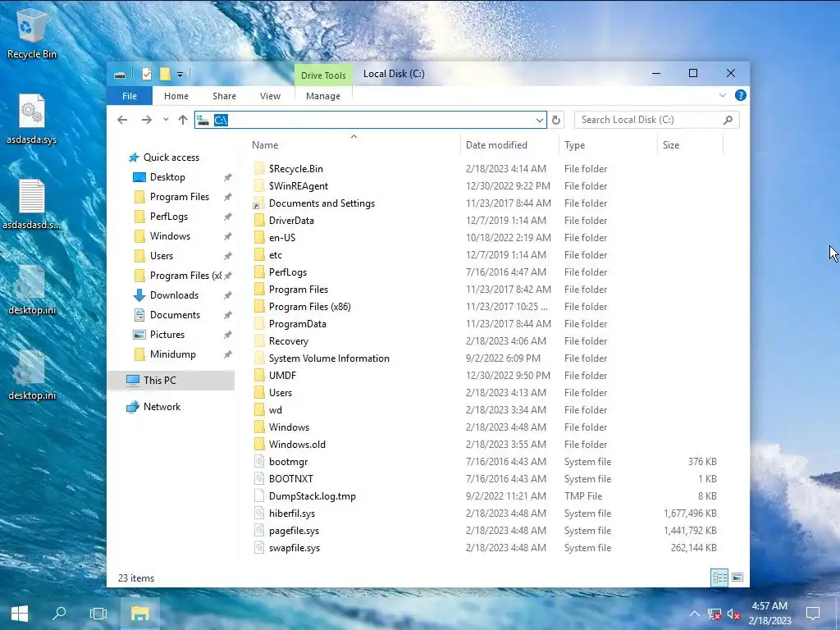The height and width of the screenshot is (630, 840).
Task: Open Minidump in navigation pane
Action: (x=172, y=354)
